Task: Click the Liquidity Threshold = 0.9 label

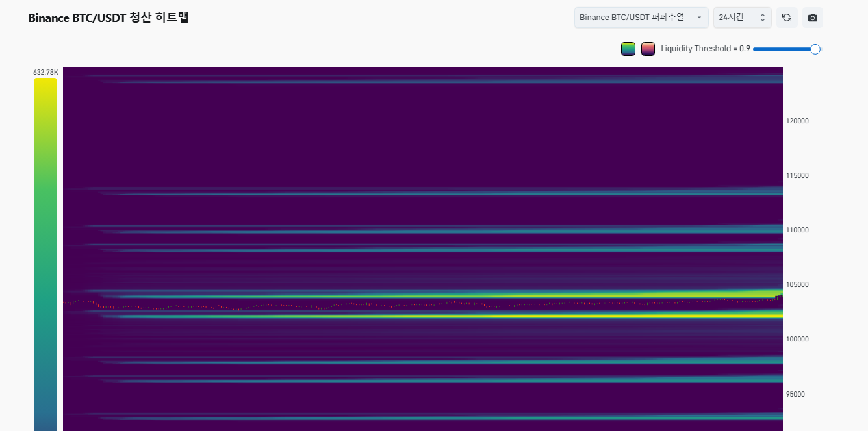Action: coord(706,49)
